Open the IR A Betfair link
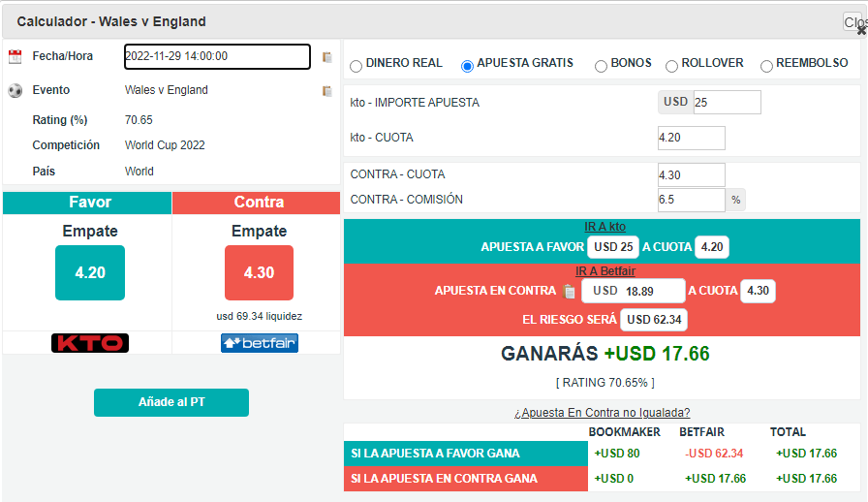 click(605, 271)
